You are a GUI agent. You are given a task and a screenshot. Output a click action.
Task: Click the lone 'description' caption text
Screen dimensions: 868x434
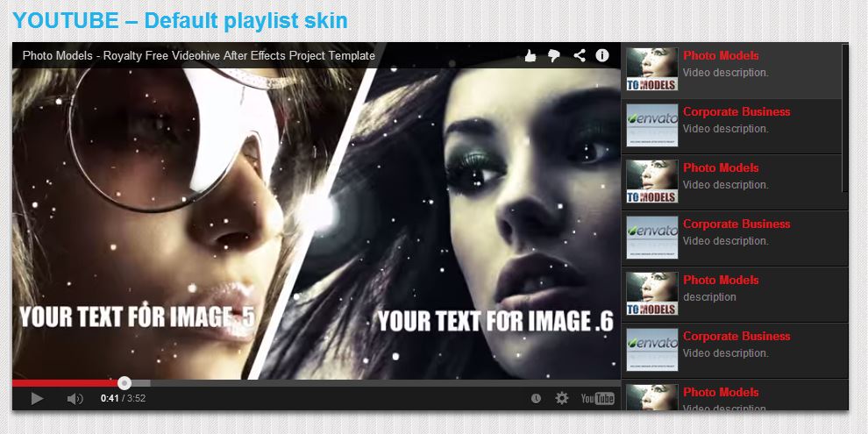(709, 296)
